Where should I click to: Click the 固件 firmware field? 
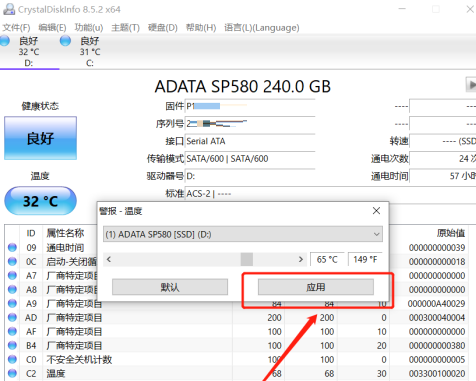pos(250,106)
